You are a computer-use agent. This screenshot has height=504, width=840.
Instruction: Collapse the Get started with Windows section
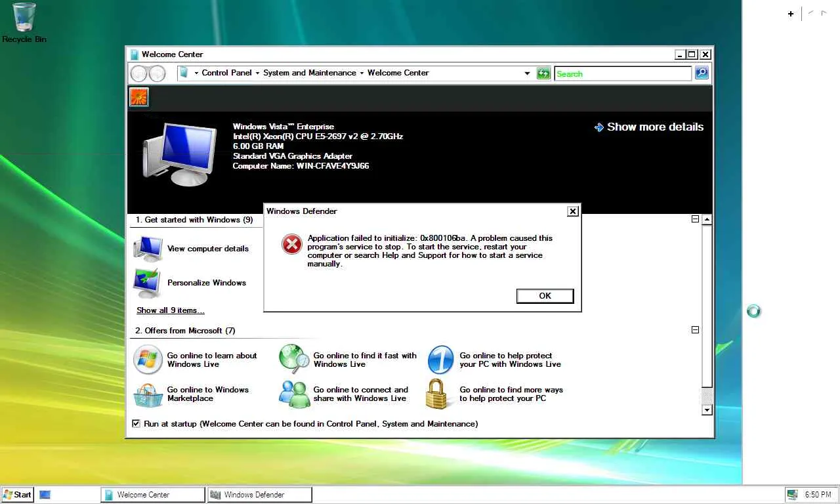pos(695,219)
